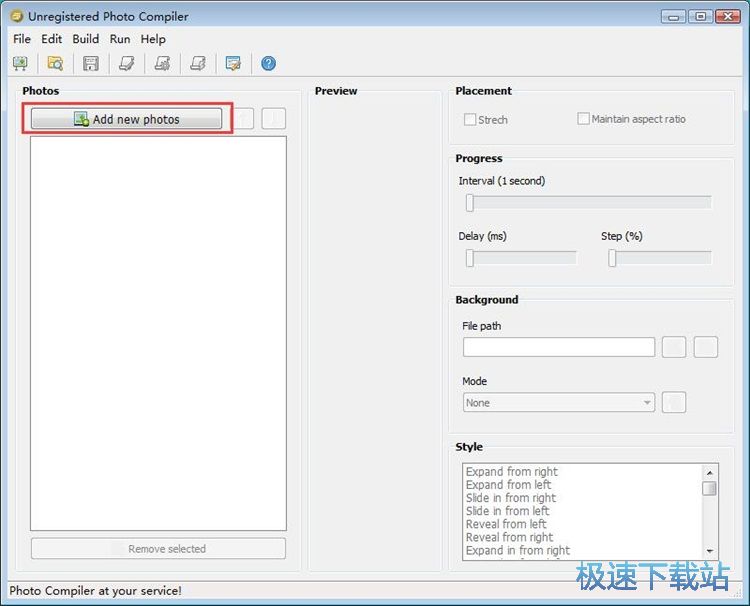Click the first small button beside the File path field
The height and width of the screenshot is (606, 750).
[x=674, y=347]
